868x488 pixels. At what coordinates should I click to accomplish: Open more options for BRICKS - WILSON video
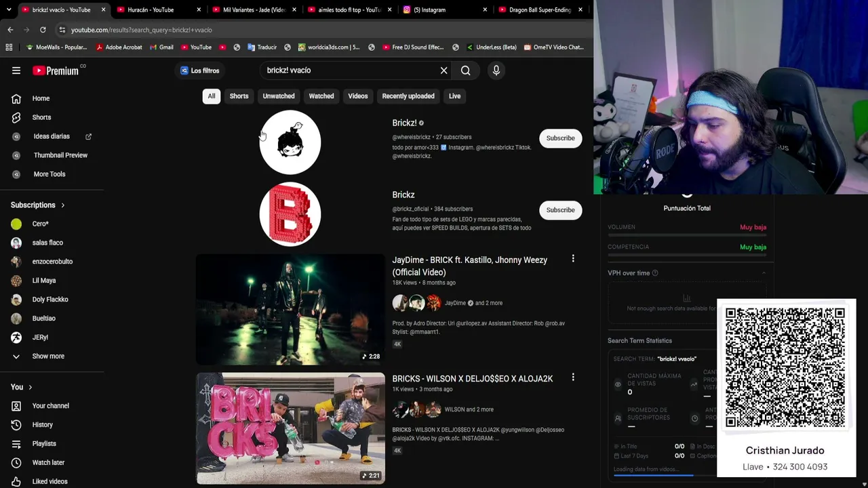(573, 378)
